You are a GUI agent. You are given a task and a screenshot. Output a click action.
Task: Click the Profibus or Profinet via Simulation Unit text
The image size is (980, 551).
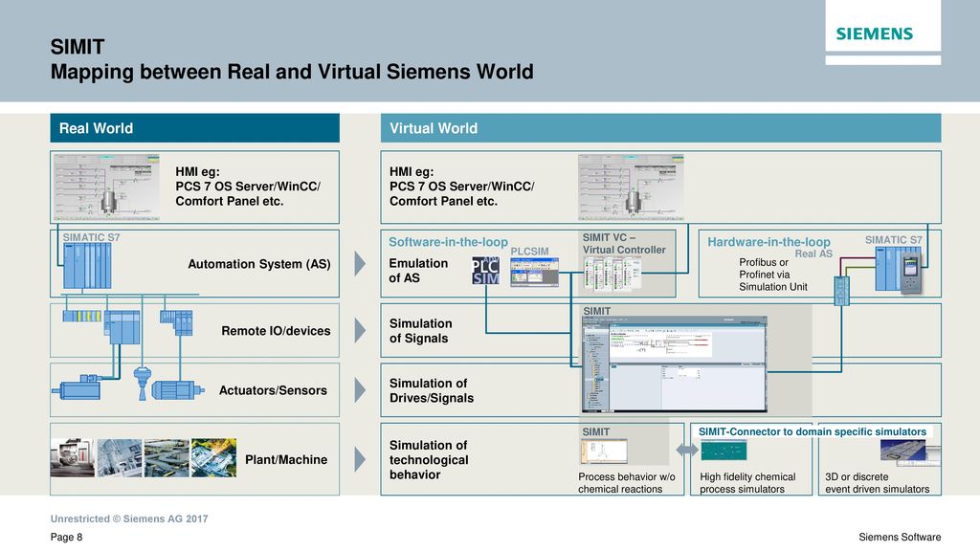click(773, 275)
